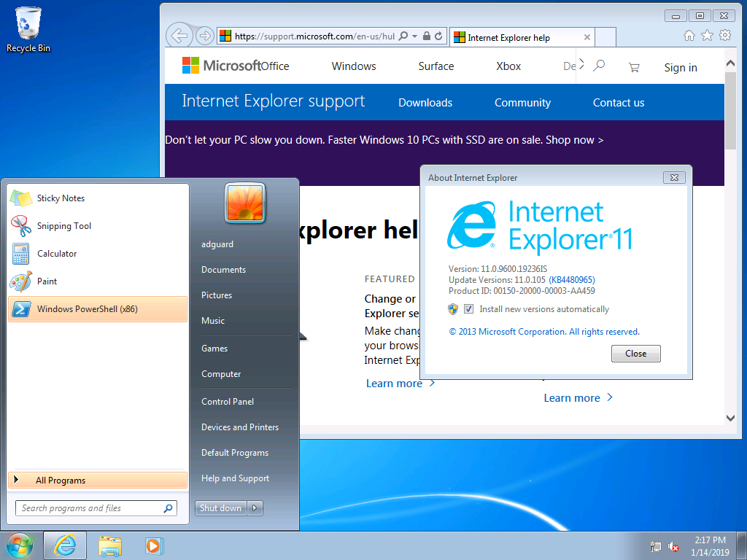
Task: Open the Surface navigation link
Action: [x=436, y=66]
